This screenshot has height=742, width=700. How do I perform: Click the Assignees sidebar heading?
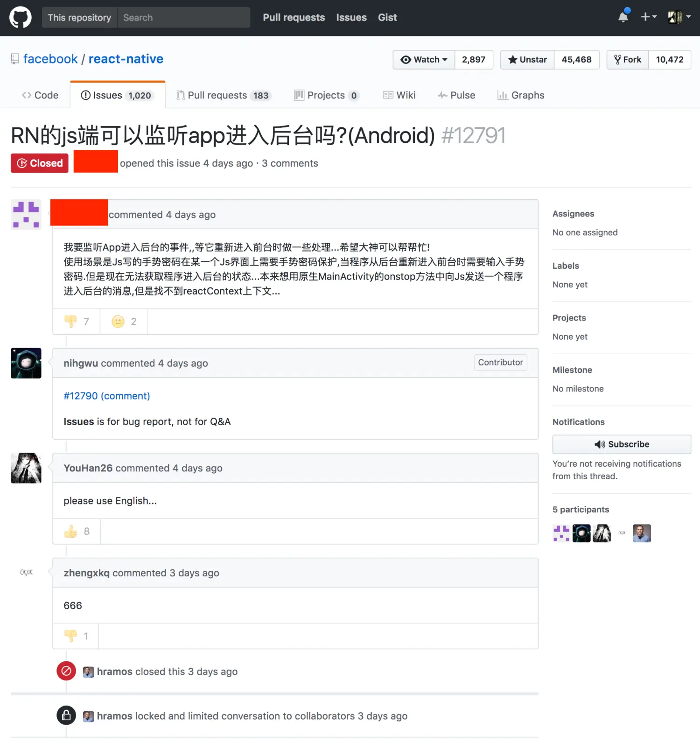[573, 214]
